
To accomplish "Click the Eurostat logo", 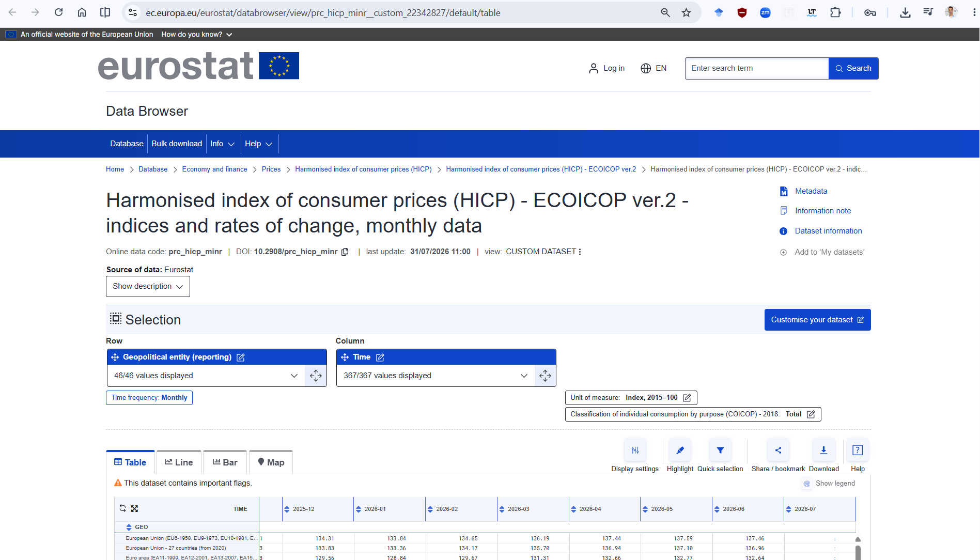I will (x=198, y=66).
